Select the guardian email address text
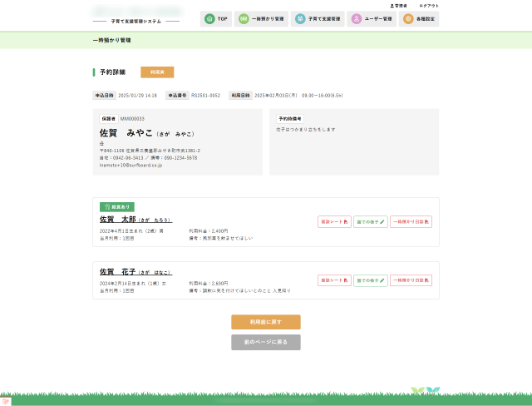The image size is (532, 406). click(131, 166)
